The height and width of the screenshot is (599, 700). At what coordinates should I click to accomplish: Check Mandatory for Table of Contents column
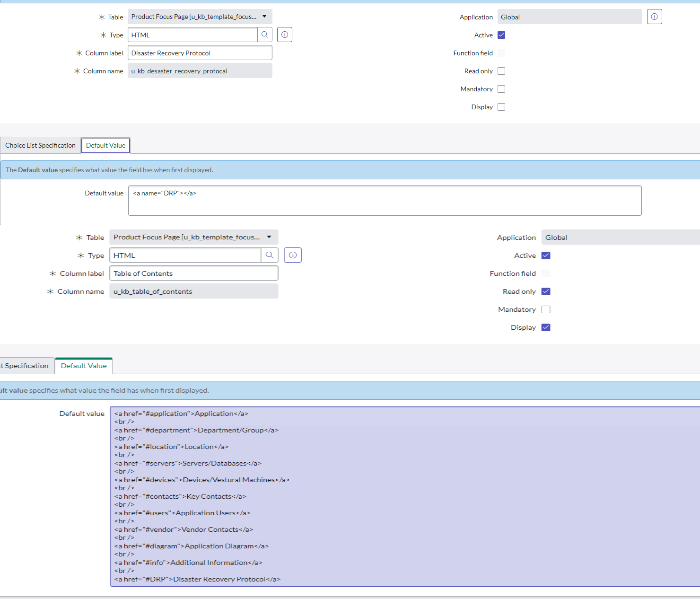coord(546,309)
